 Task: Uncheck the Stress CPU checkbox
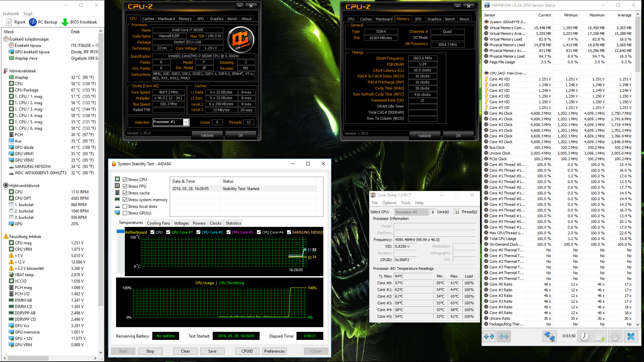(x=125, y=179)
